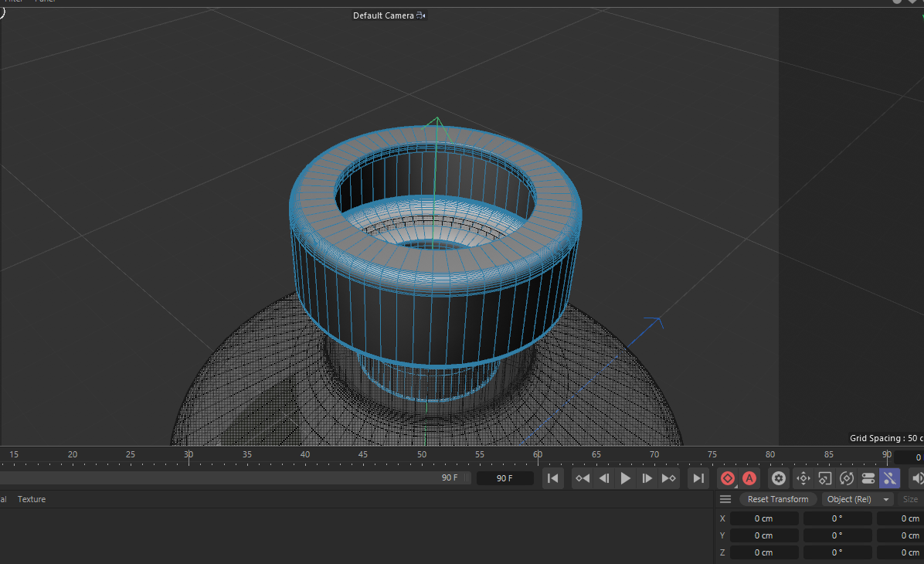The height and width of the screenshot is (564, 924).
Task: Open the coordinates panel hamburger menu
Action: tap(725, 499)
